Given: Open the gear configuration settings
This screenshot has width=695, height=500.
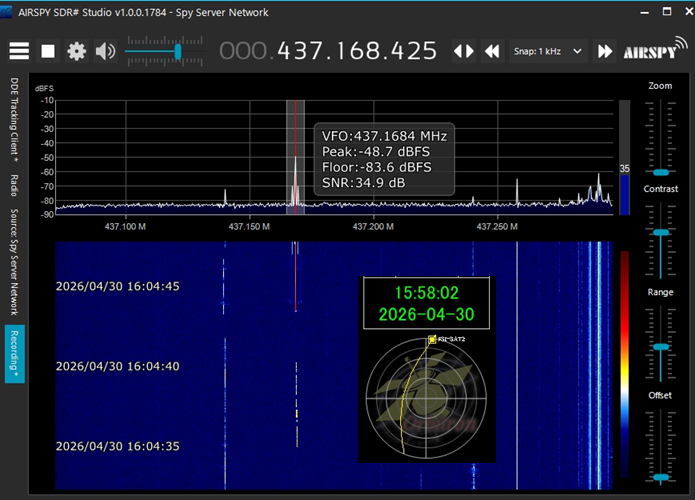Looking at the screenshot, I should coord(76,51).
